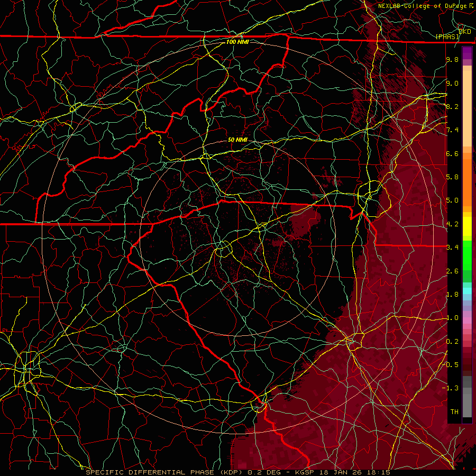Viewport: 476px width, 476px height.
Task: Pick the pink segment near 1.0 on scale
Action: 467,320
